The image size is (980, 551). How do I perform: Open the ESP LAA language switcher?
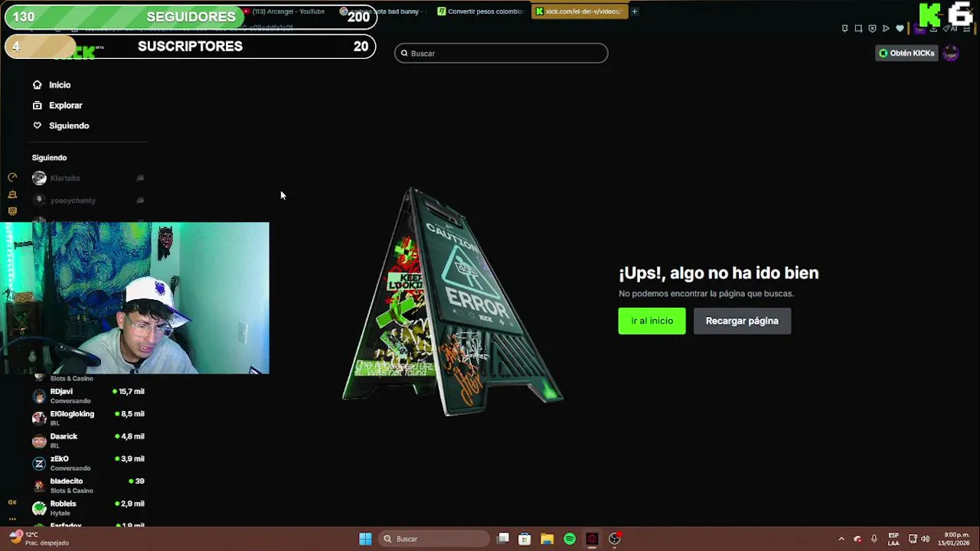pyautogui.click(x=893, y=539)
